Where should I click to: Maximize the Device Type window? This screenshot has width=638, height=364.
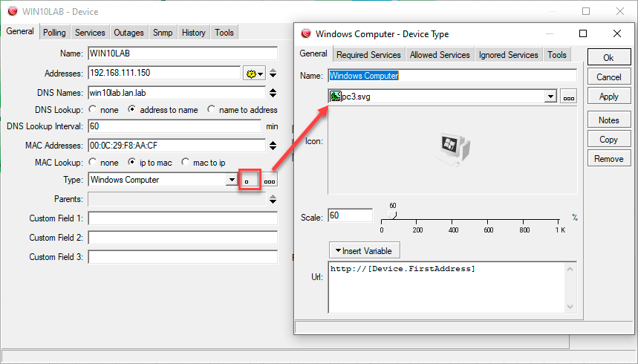coord(583,33)
